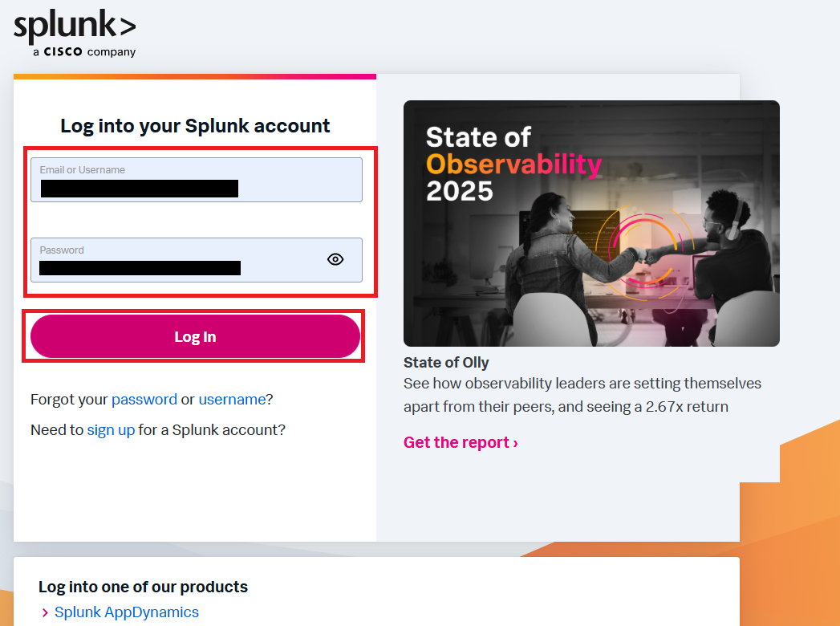Click the chevron beside Splunk AppDynamics
Image resolution: width=840 pixels, height=626 pixels.
click(45, 613)
